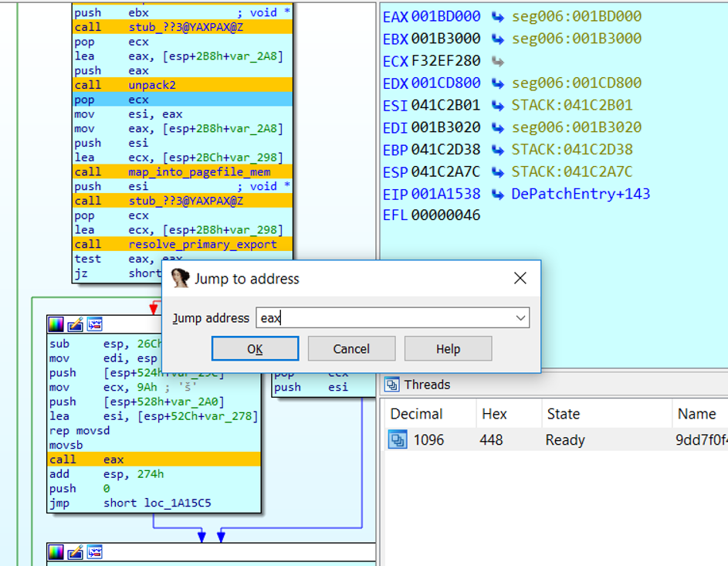This screenshot has width=728, height=566.
Task: Select ECX value F32EF280
Action: (x=445, y=61)
